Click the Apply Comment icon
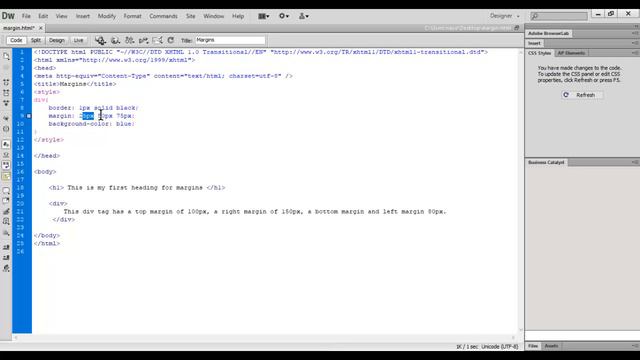Screen dimensions: 640x360 tap(6, 191)
